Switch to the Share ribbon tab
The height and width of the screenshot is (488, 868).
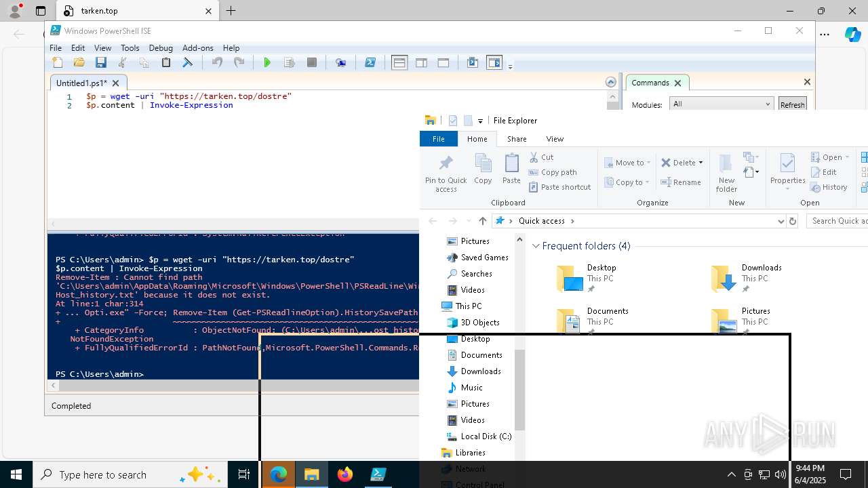517,139
